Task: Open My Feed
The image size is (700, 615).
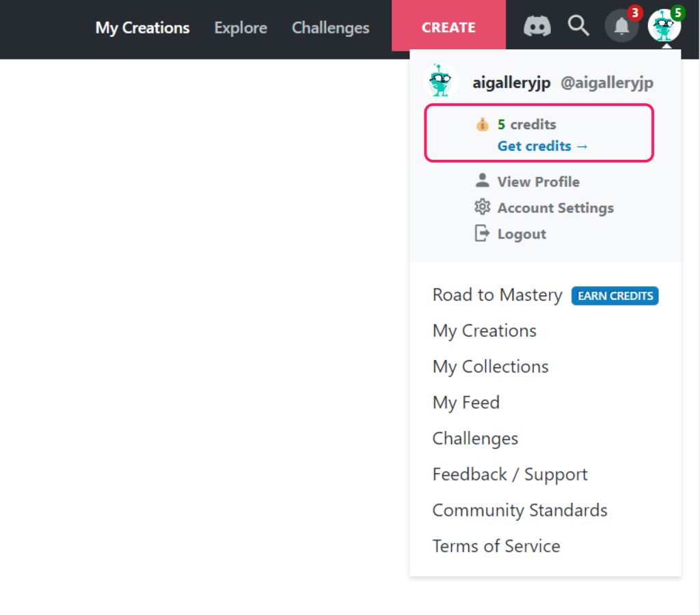Action: 466,403
